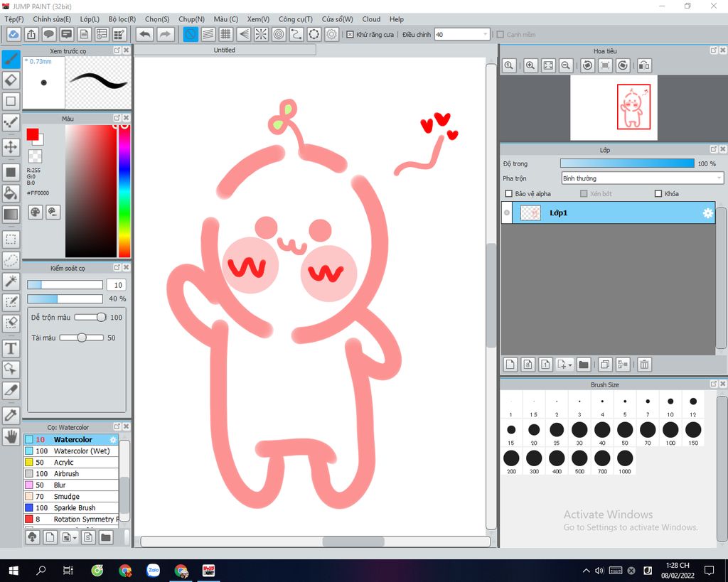
Task: Select the Eraser tool
Action: [x=11, y=80]
